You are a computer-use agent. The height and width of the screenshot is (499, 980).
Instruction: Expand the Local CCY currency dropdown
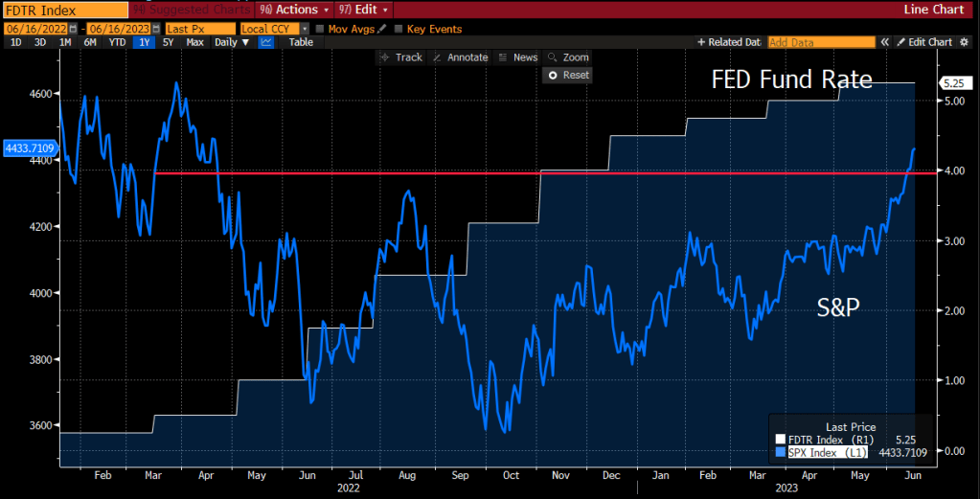(305, 29)
